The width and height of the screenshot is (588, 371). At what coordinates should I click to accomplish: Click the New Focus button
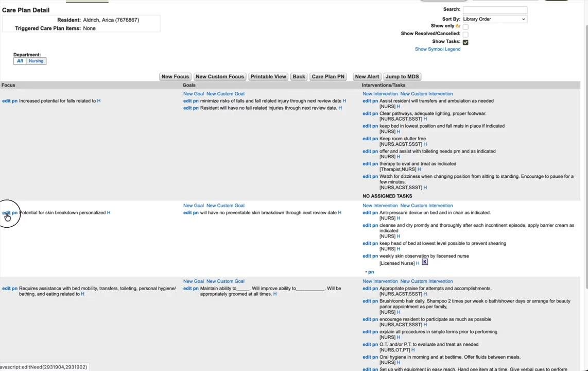(175, 77)
